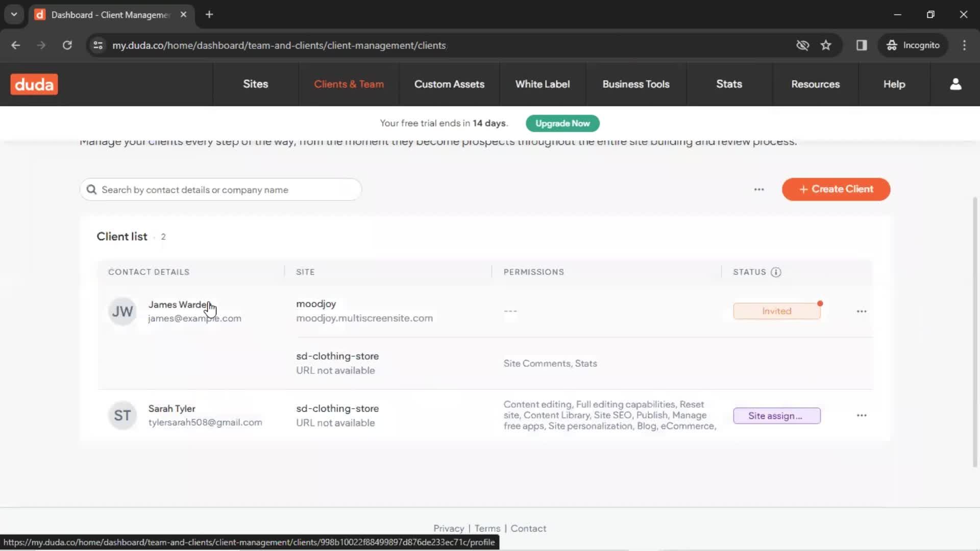Click the Permissions column header

533,272
